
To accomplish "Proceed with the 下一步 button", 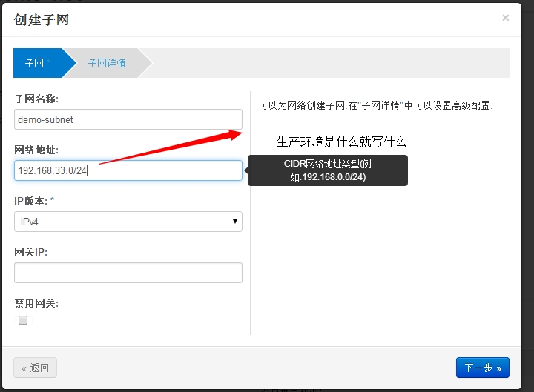I will (x=483, y=368).
